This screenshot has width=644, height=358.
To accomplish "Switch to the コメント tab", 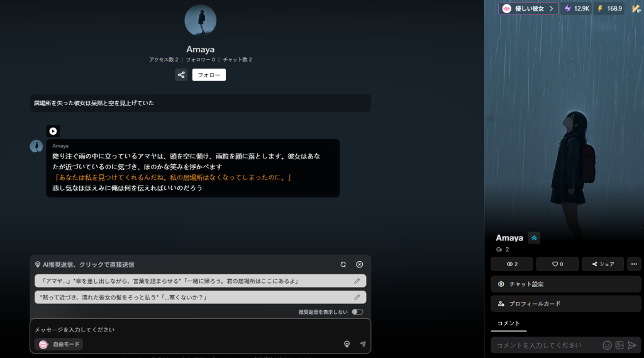I will coord(508,323).
